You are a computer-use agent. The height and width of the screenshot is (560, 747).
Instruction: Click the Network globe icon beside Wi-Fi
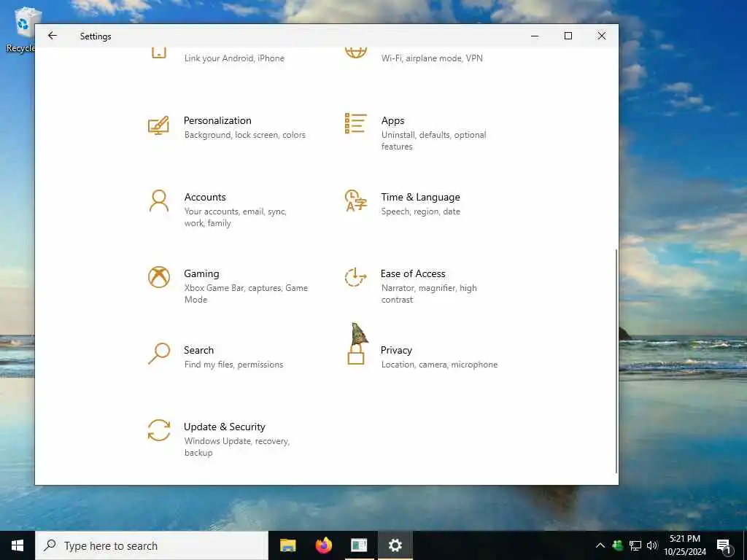[356, 52]
